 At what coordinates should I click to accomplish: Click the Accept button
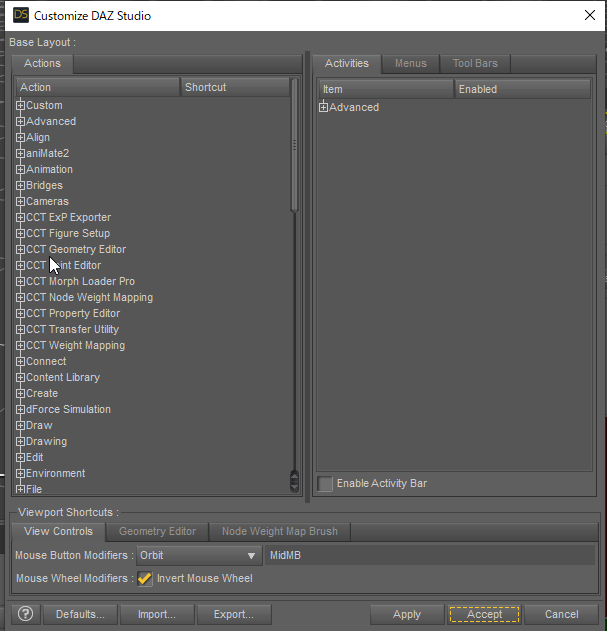point(484,614)
